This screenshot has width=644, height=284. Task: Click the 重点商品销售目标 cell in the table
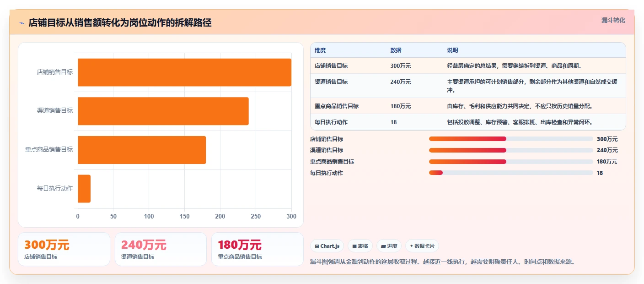click(x=337, y=106)
